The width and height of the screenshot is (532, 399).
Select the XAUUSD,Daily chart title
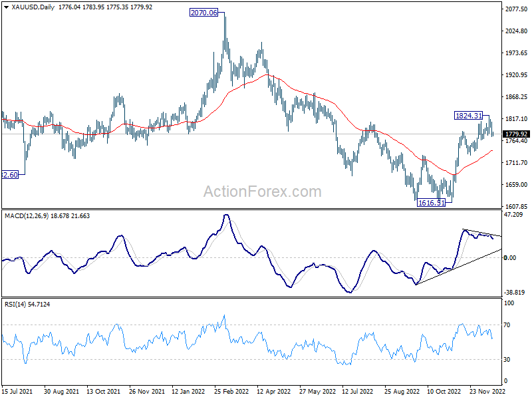click(x=33, y=7)
